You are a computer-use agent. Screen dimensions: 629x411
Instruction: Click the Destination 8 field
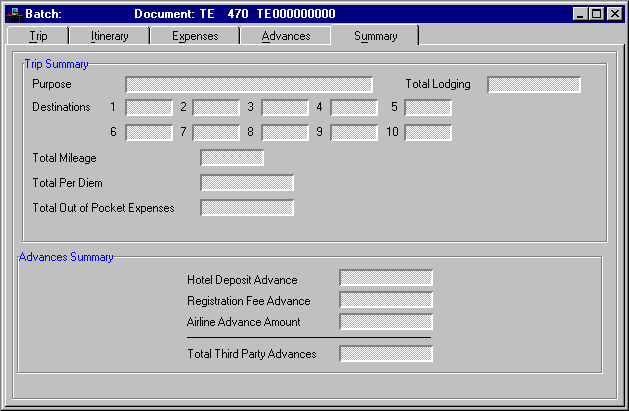coord(285,132)
